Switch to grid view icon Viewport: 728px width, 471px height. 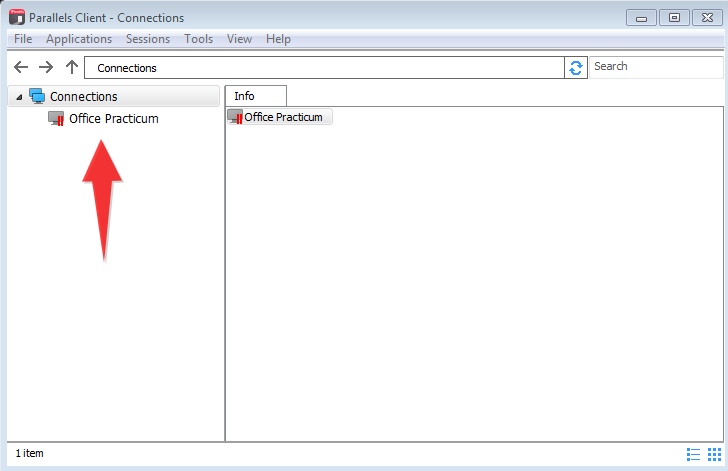(714, 454)
